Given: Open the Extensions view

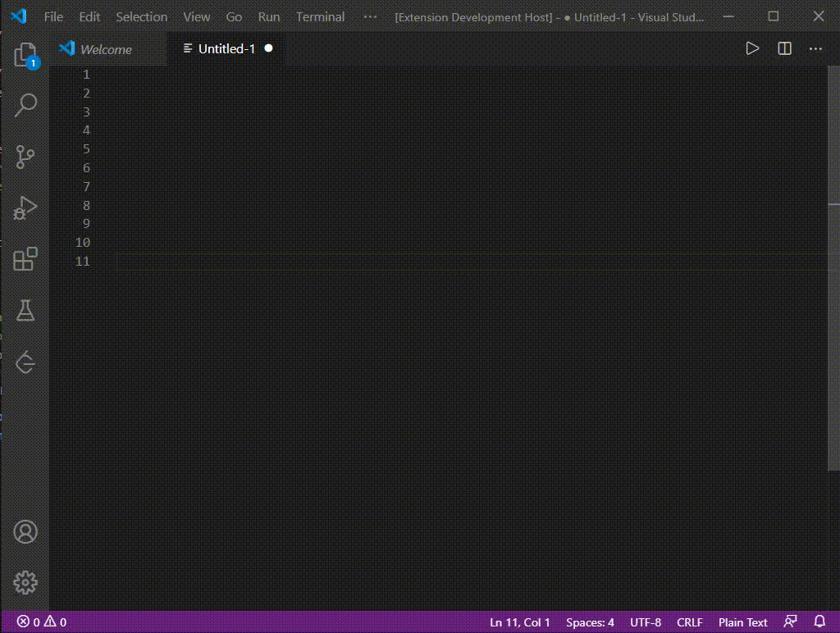Looking at the screenshot, I should [x=25, y=259].
